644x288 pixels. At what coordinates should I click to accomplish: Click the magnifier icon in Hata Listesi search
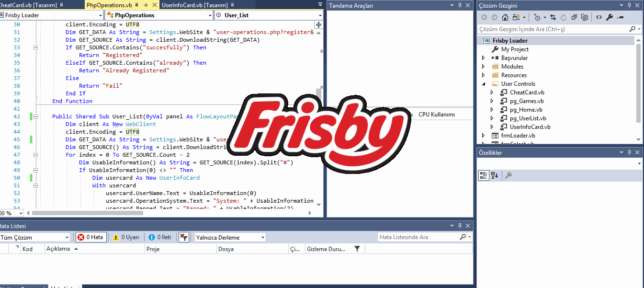(463, 237)
